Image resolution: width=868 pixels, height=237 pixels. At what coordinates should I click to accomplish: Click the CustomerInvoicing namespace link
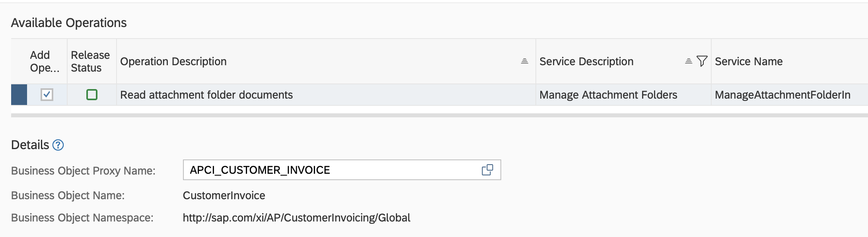(296, 218)
